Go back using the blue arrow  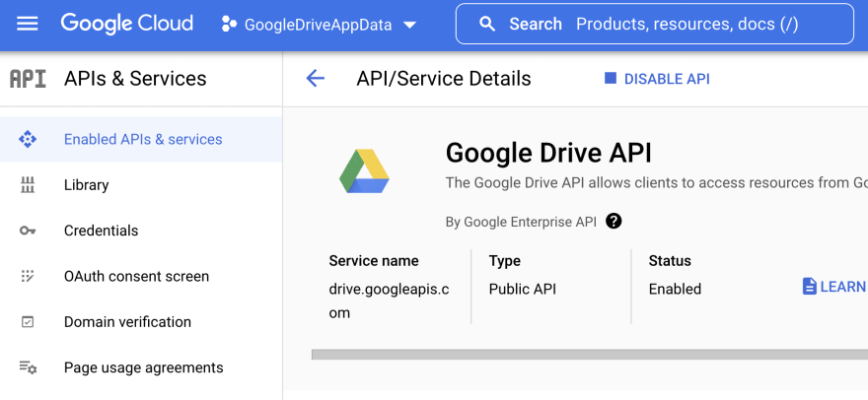point(315,79)
